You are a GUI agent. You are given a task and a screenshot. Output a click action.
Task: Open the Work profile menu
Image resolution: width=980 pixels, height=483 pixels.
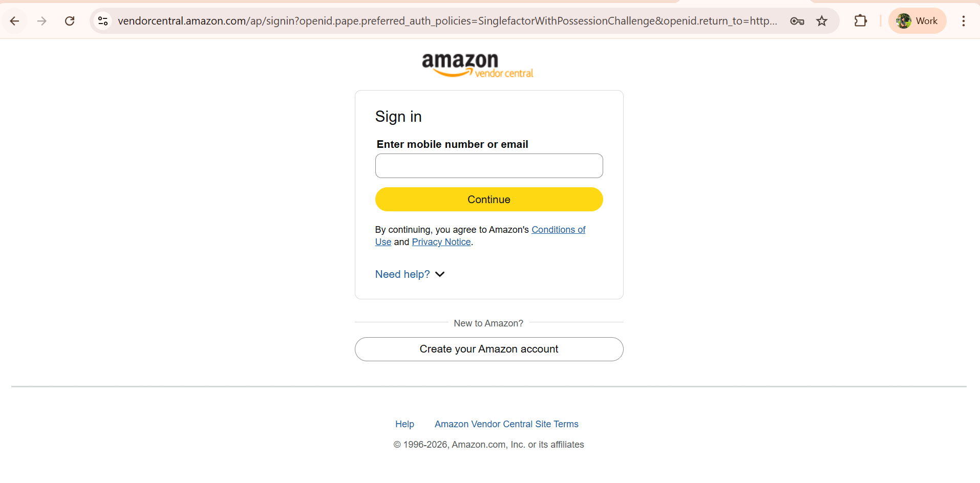pyautogui.click(x=917, y=21)
